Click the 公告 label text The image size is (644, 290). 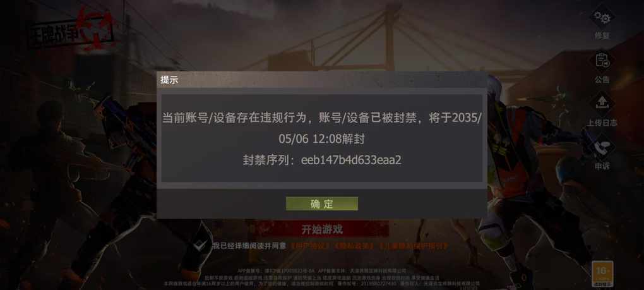click(602, 79)
